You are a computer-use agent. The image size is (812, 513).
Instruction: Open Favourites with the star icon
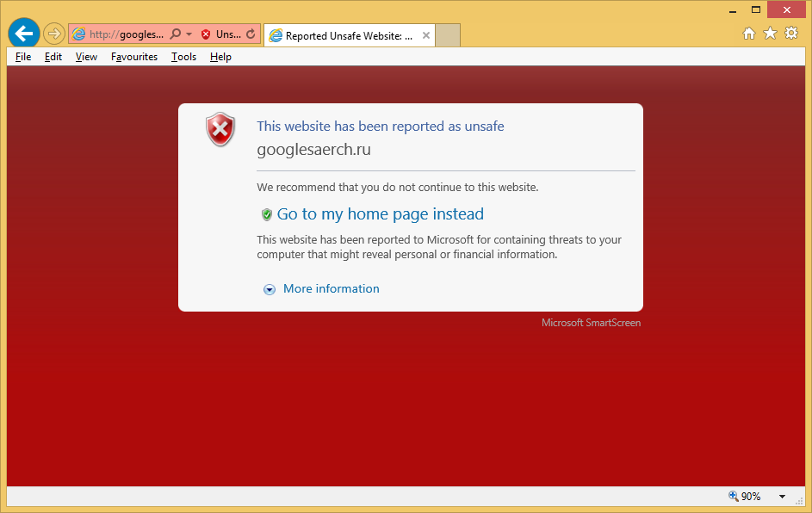click(770, 34)
